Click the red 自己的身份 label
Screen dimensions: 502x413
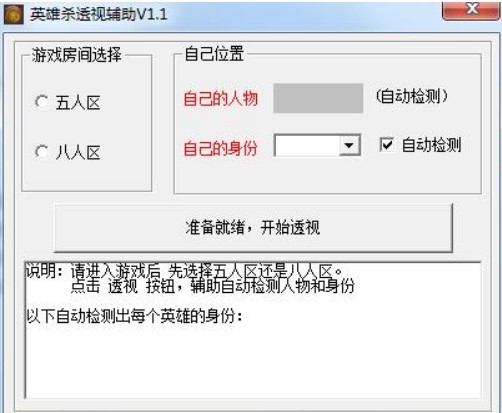click(221, 148)
